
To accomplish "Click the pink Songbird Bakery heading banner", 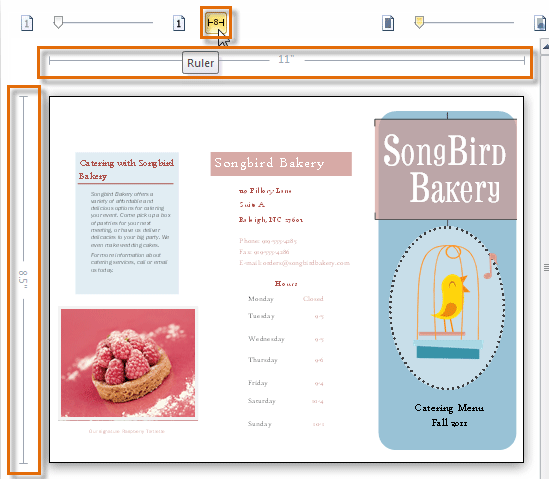I will point(281,164).
